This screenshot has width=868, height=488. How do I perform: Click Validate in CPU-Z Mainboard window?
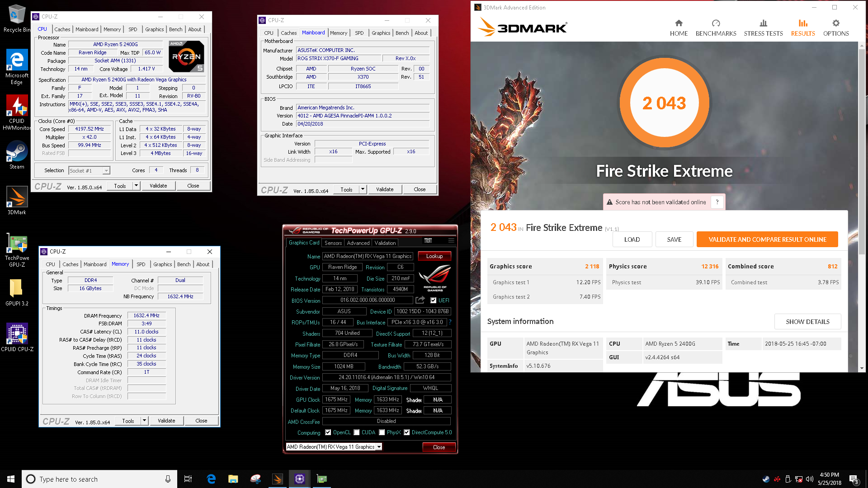(x=385, y=189)
